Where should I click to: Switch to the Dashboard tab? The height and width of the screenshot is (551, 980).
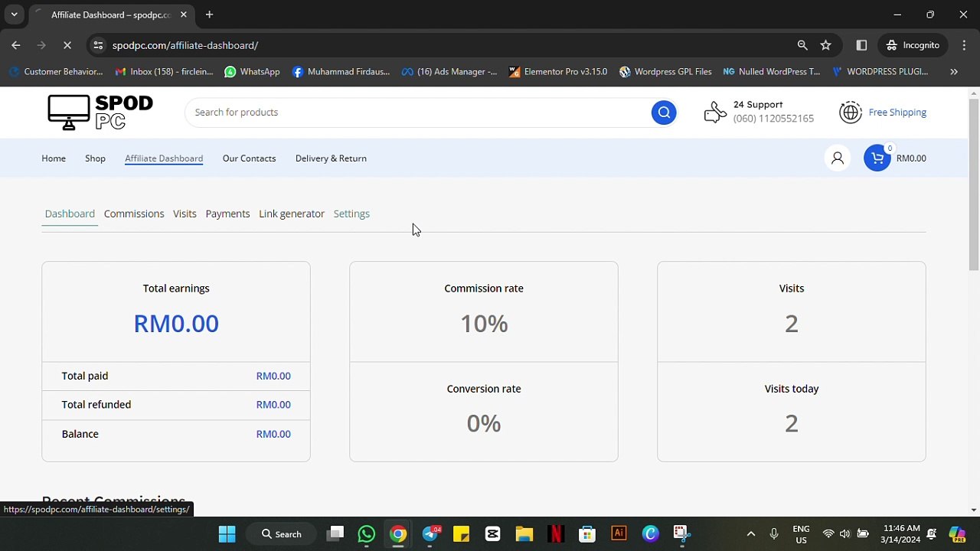[70, 214]
